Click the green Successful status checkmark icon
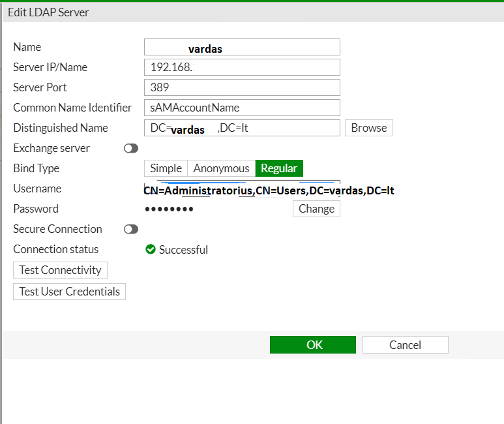The height and width of the screenshot is (424, 504). tap(150, 249)
